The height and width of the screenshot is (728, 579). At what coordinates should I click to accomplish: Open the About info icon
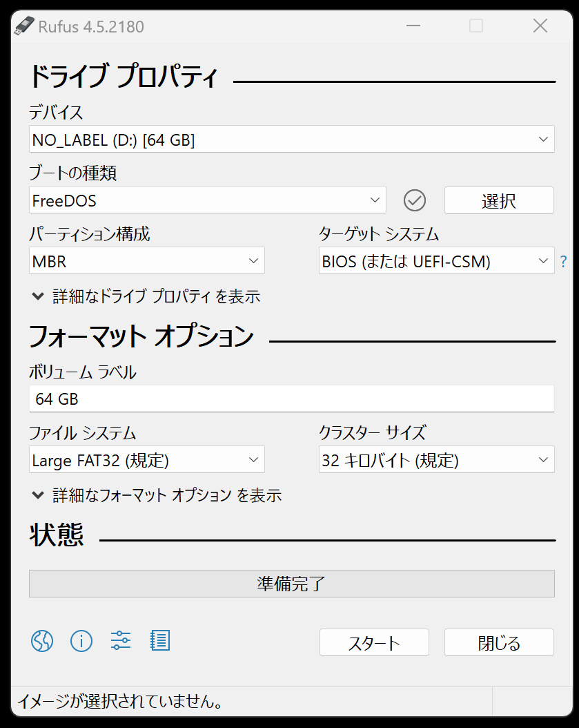(x=81, y=641)
